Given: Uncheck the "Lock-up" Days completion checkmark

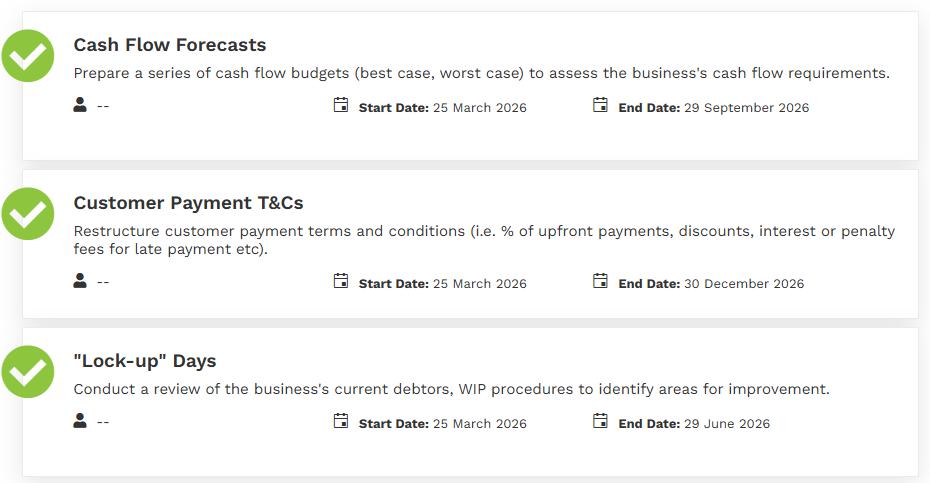Looking at the screenshot, I should (x=28, y=372).
